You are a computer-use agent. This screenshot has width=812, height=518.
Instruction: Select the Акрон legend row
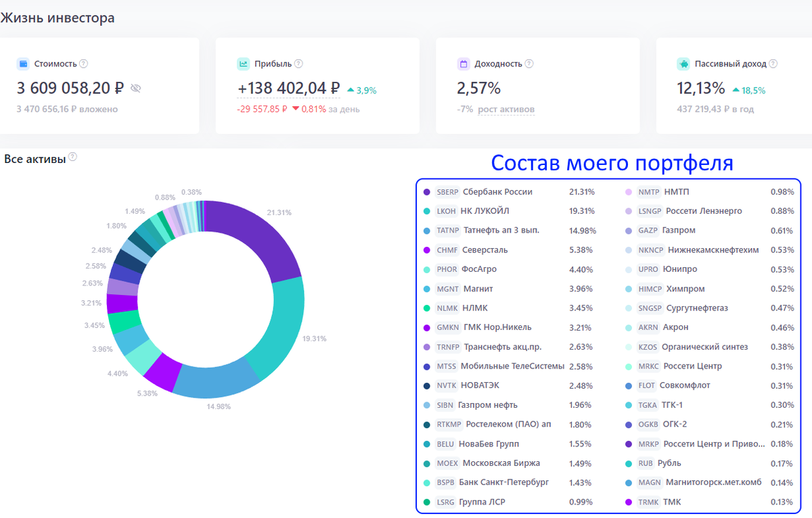tap(710, 327)
